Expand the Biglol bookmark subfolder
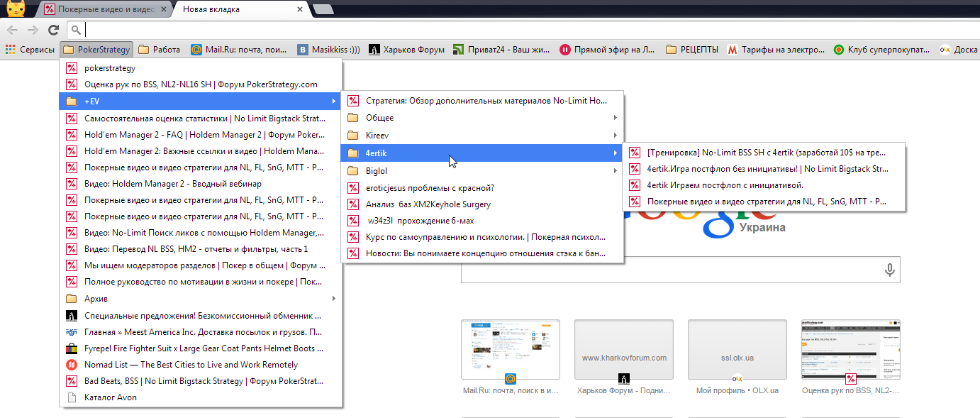Image resolution: width=980 pixels, height=418 pixels. tap(482, 170)
